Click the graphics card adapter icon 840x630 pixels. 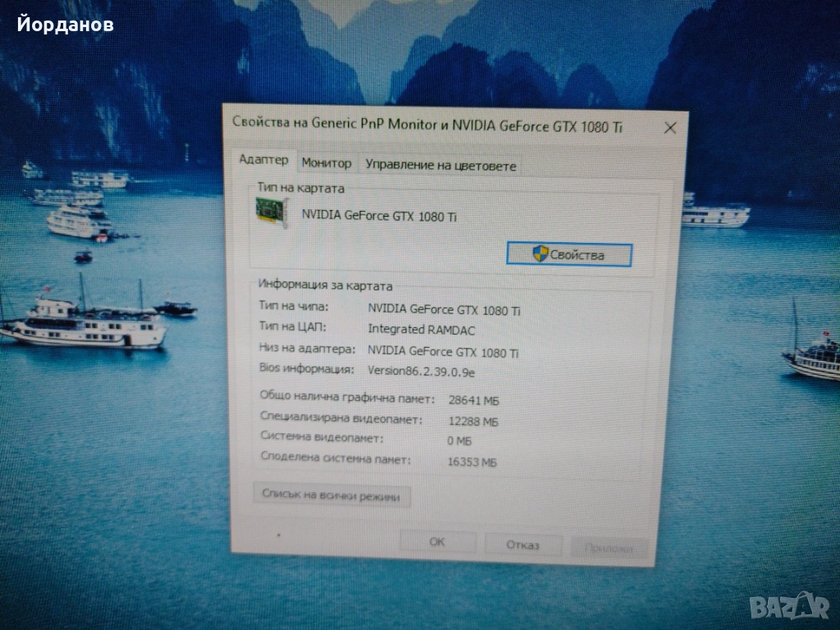coord(272,214)
